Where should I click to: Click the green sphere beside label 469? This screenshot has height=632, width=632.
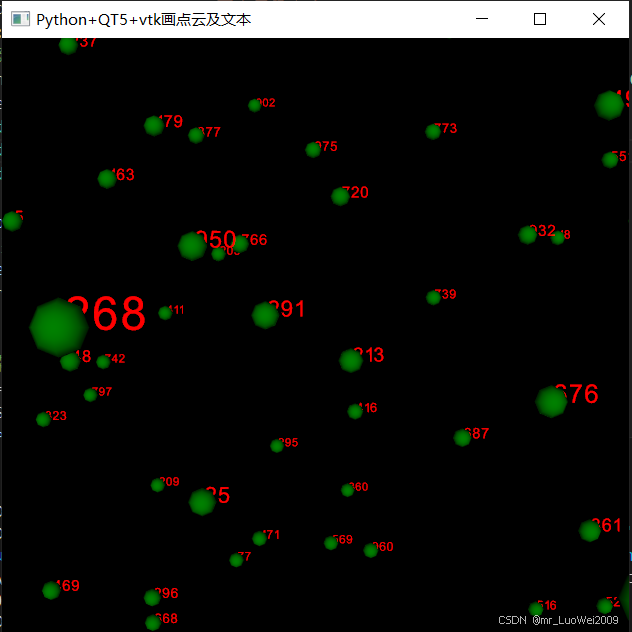[x=51, y=590]
